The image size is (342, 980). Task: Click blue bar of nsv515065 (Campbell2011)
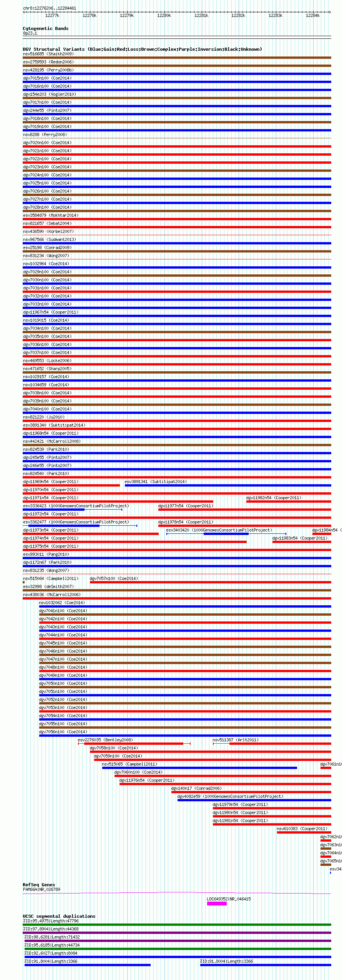(x=199, y=768)
